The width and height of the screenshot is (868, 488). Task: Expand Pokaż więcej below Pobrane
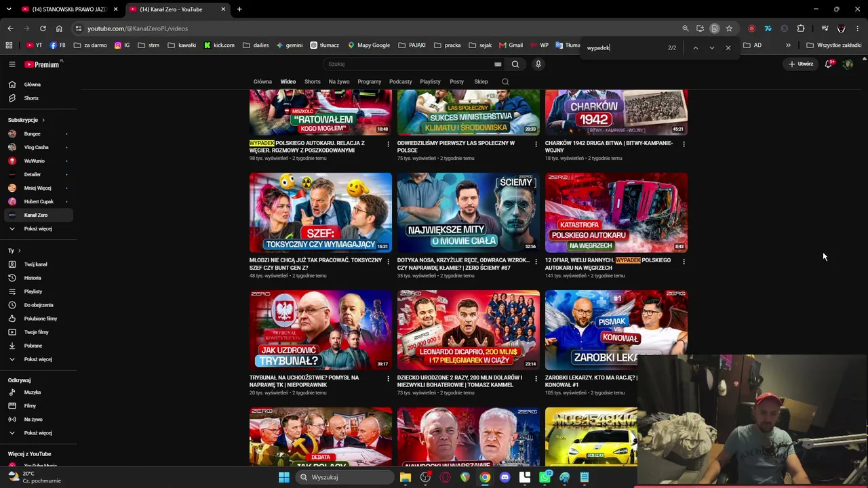point(38,359)
